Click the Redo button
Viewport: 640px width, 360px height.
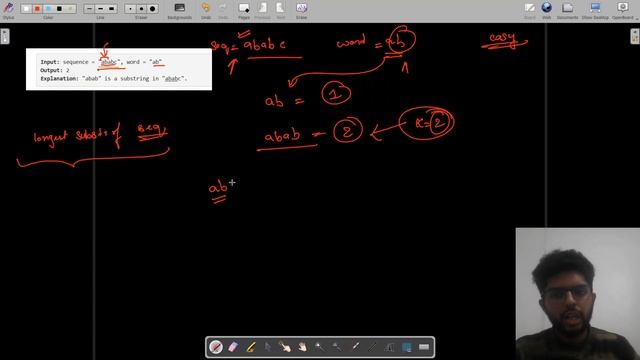pos(223,10)
